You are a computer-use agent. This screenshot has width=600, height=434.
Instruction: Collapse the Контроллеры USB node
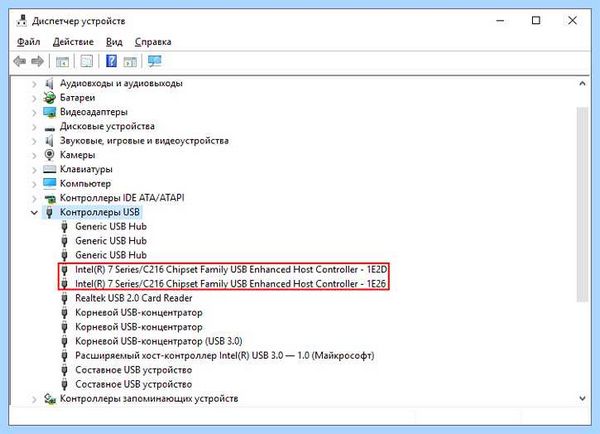pyautogui.click(x=34, y=212)
